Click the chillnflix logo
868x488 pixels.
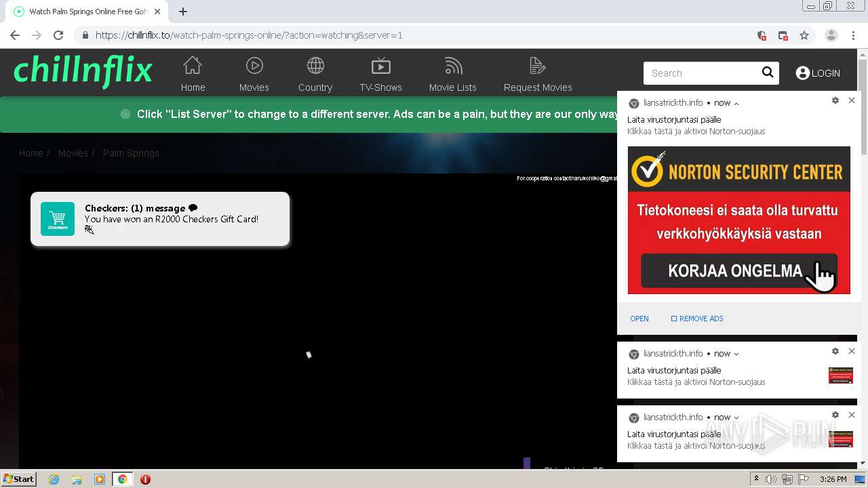pos(83,71)
